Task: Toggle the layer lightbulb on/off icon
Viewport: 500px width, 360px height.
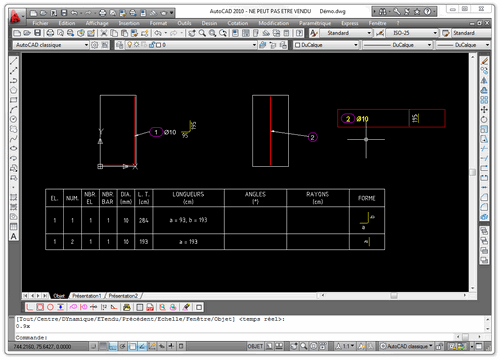Action: 130,45
